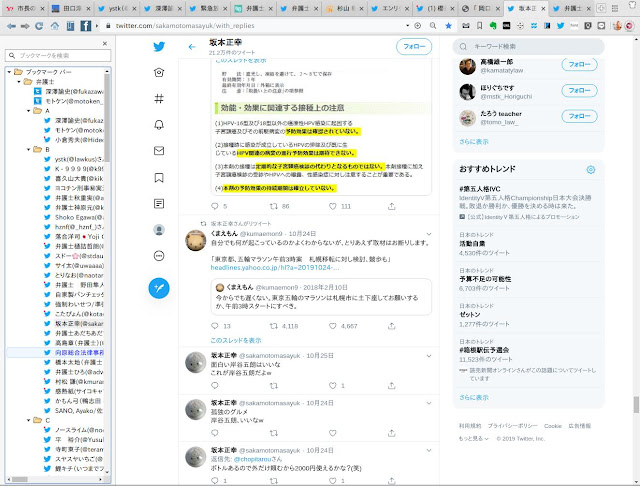Open trends settings gear icon

591,169
